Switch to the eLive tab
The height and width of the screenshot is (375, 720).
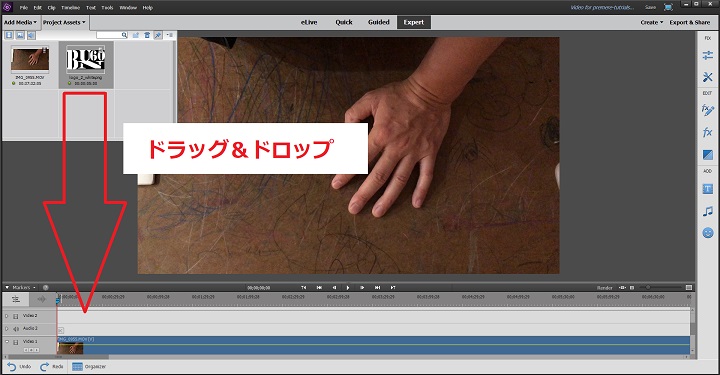pyautogui.click(x=309, y=22)
